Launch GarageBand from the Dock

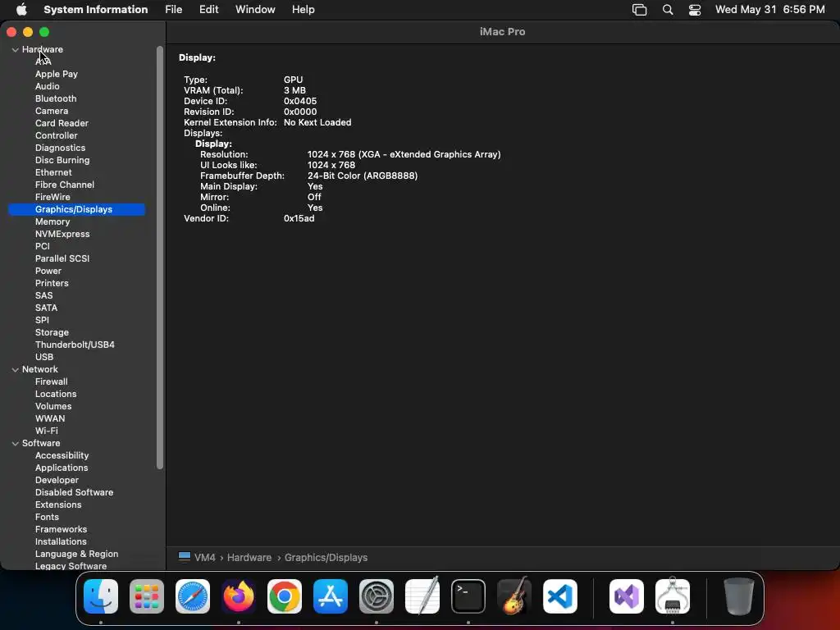[514, 596]
